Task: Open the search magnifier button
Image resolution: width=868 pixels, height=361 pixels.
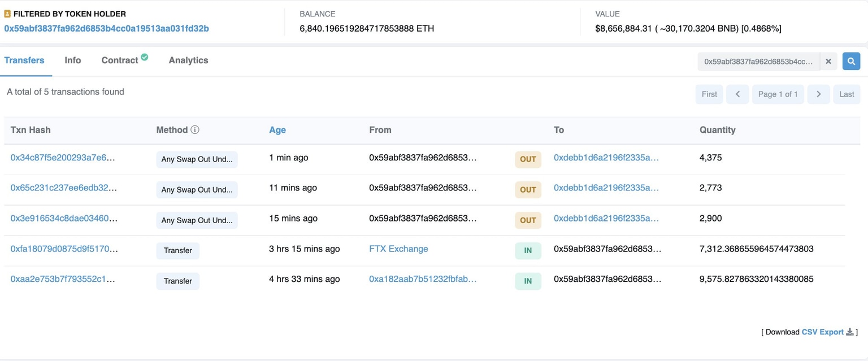Action: pyautogui.click(x=852, y=61)
